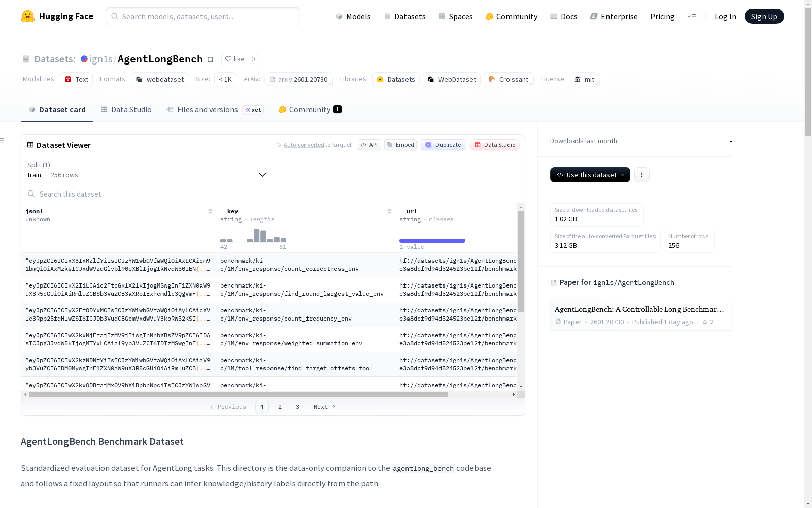Click the page vertical scrollbar

coord(808,71)
